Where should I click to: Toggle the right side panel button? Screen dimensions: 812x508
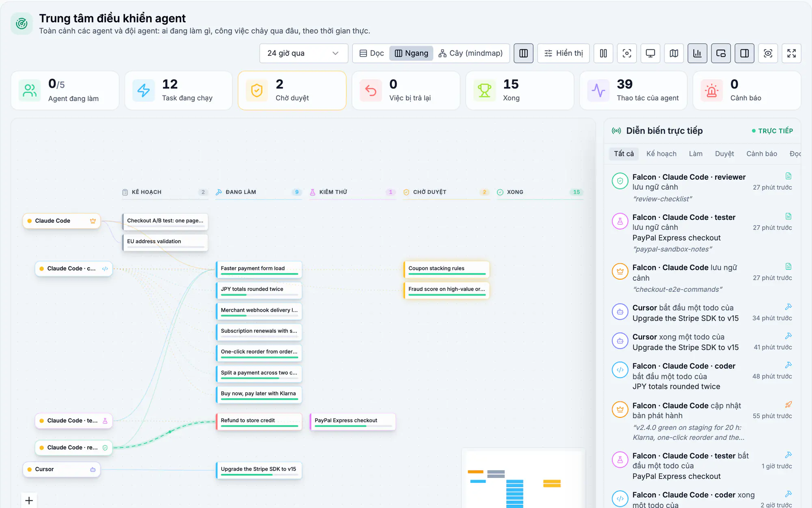click(x=745, y=53)
